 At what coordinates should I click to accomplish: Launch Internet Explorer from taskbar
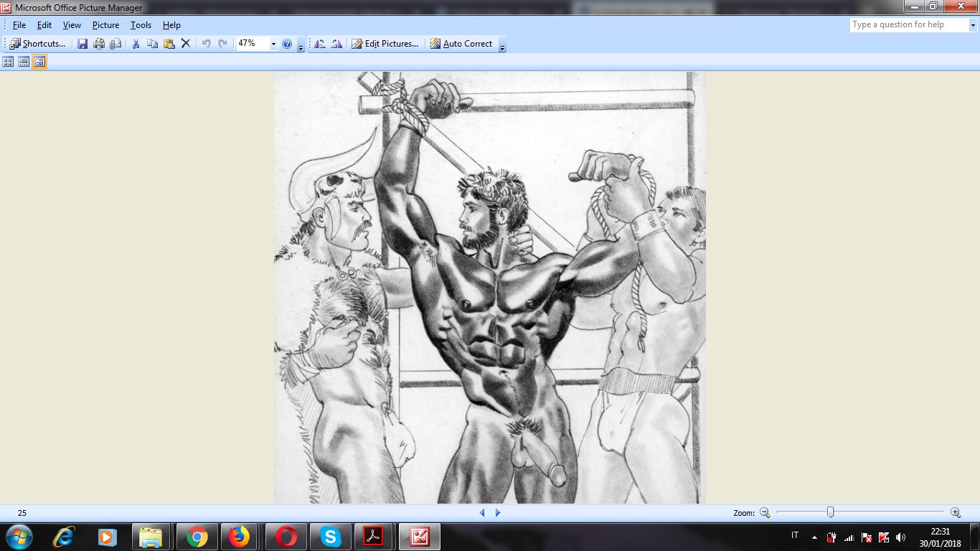coord(64,537)
